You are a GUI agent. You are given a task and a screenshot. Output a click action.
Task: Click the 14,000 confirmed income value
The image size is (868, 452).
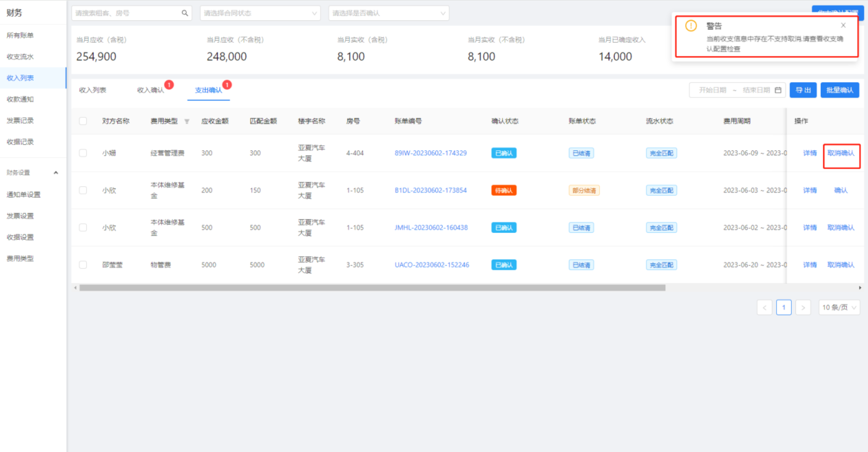point(615,57)
